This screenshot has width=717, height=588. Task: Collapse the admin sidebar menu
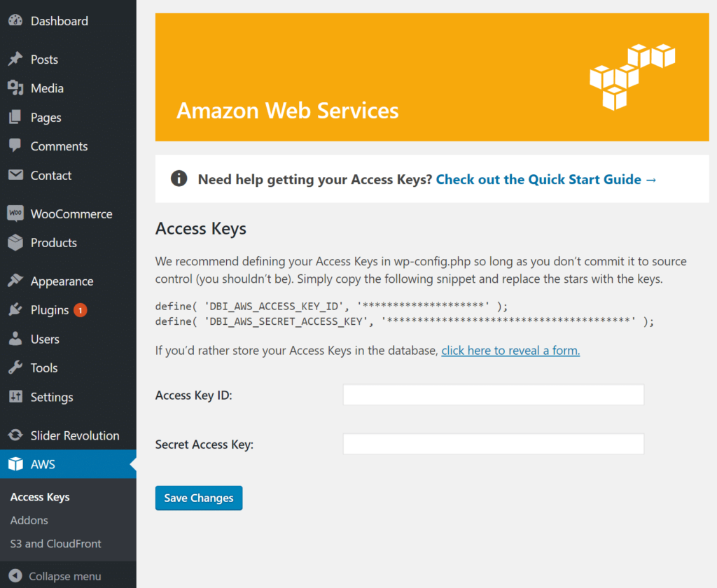(56, 576)
